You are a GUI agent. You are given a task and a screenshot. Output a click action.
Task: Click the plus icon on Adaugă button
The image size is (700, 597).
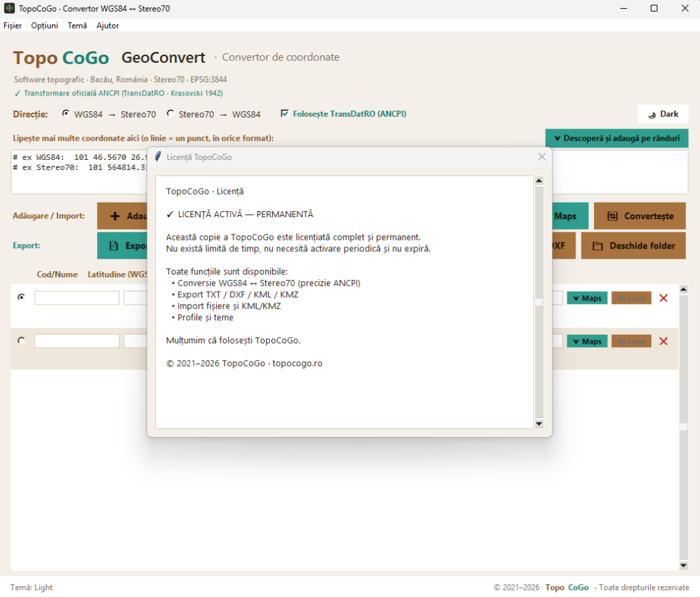coord(115,216)
